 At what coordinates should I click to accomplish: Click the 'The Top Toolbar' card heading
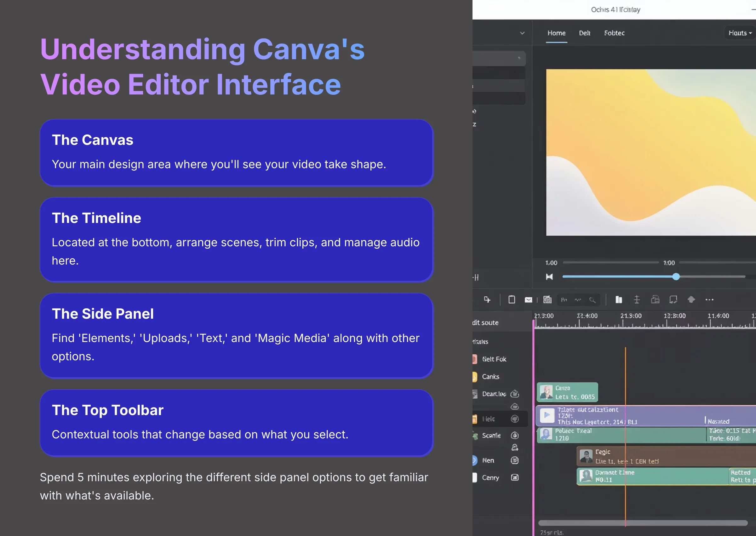pyautogui.click(x=108, y=410)
